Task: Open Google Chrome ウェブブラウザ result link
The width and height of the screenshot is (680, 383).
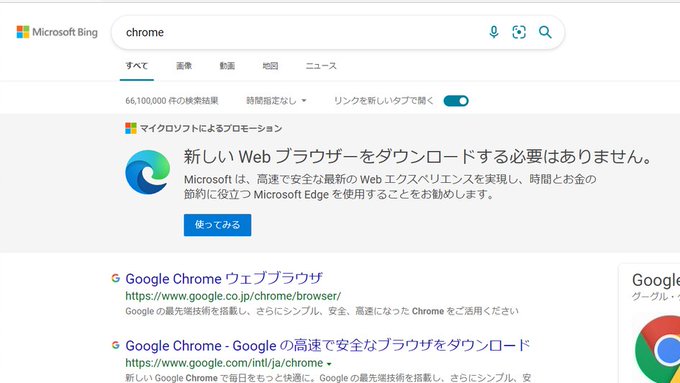Action: click(x=224, y=278)
